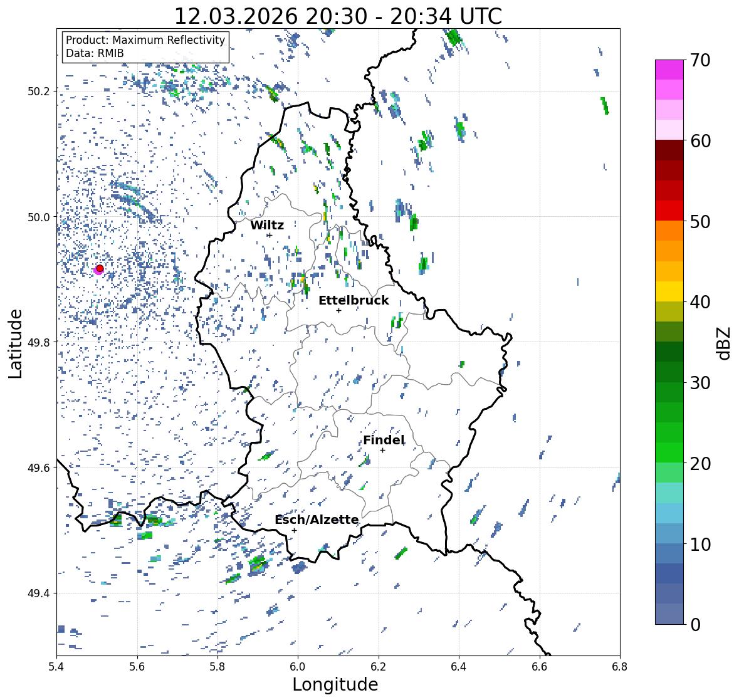Click the colorbar tick value 50

[700, 221]
